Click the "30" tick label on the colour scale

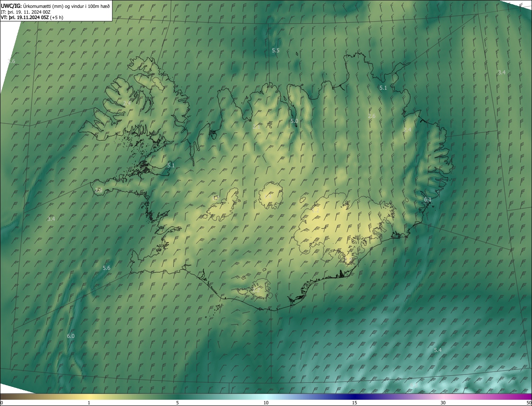point(443,403)
